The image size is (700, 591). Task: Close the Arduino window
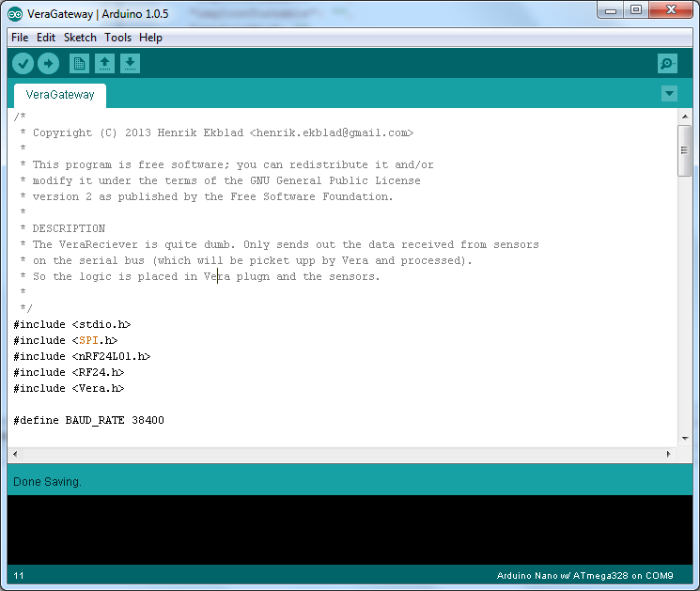(671, 10)
